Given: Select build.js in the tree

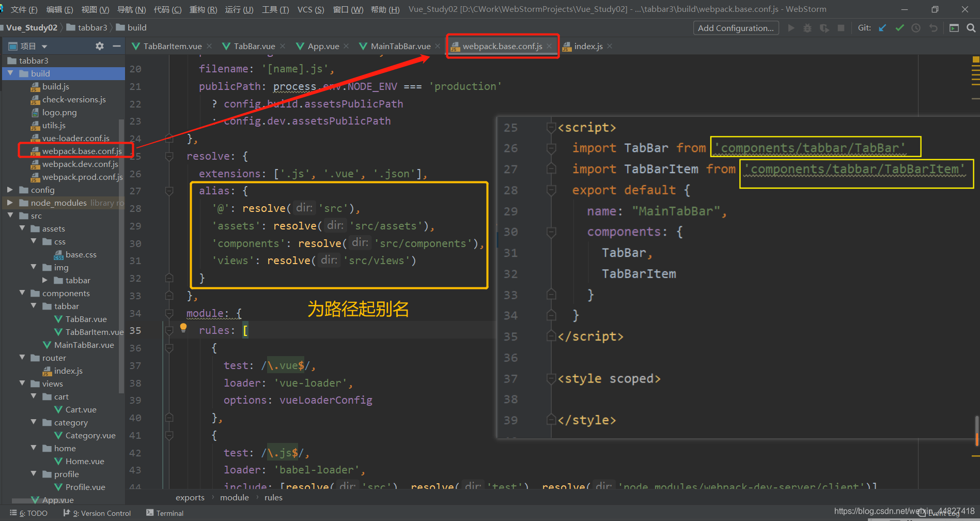Looking at the screenshot, I should 50,86.
